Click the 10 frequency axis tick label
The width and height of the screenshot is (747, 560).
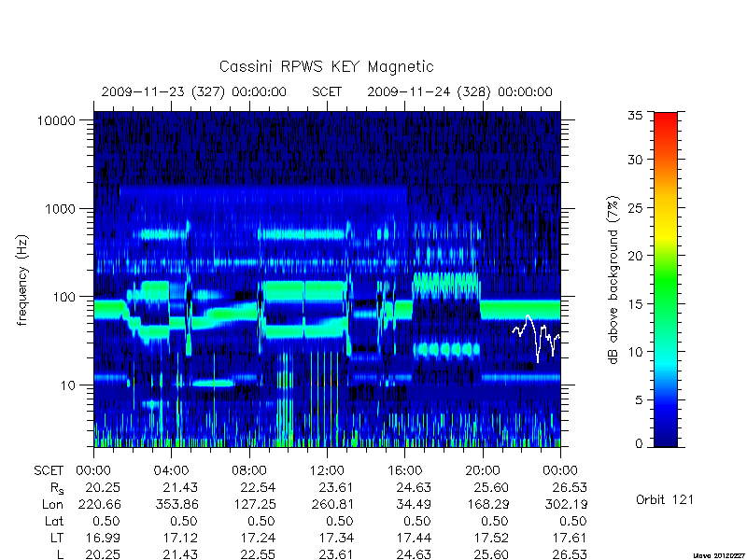coord(68,385)
